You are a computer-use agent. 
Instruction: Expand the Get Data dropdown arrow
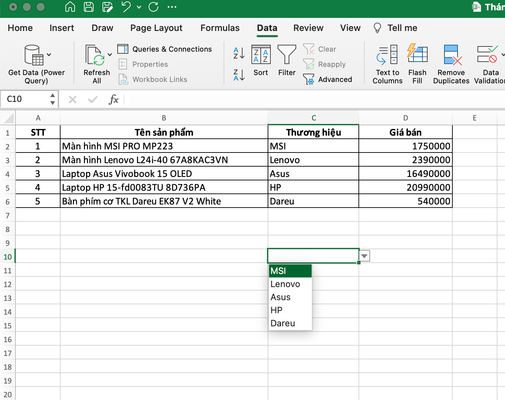[x=49, y=54]
